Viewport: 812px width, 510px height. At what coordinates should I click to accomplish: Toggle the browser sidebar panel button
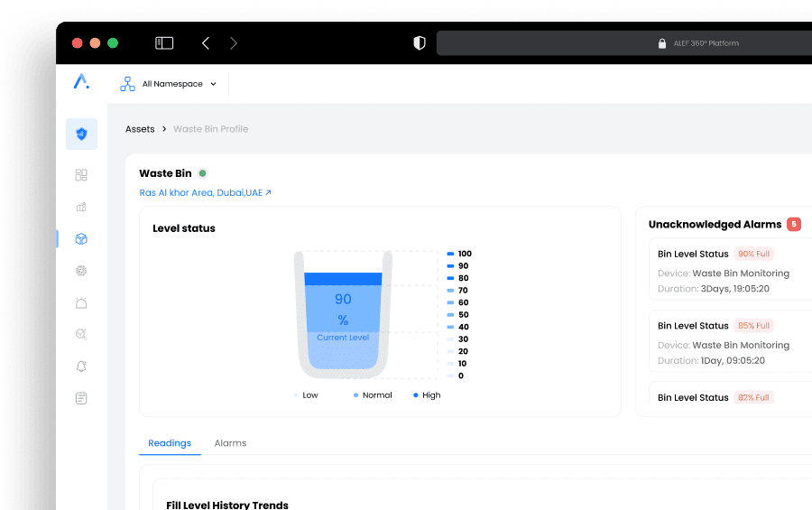click(164, 43)
